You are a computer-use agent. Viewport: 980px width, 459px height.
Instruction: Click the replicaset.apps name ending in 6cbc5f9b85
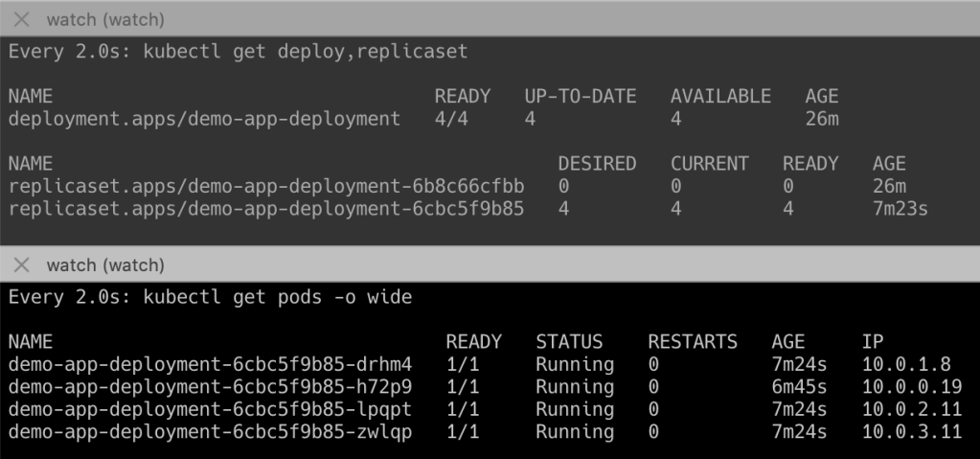[x=266, y=208]
